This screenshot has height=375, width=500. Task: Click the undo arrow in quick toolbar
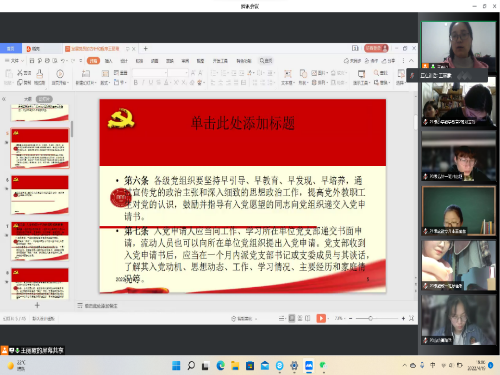pyautogui.click(x=63, y=61)
